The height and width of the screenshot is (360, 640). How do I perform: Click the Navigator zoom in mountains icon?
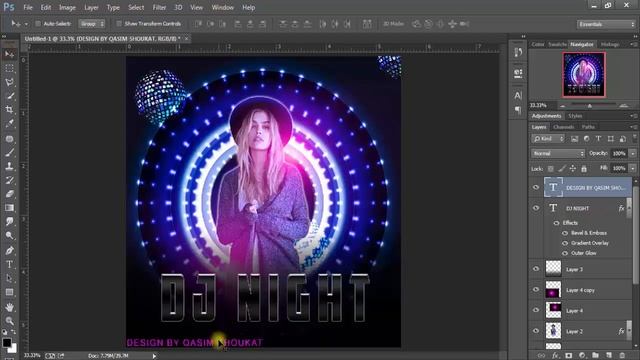pyautogui.click(x=624, y=105)
